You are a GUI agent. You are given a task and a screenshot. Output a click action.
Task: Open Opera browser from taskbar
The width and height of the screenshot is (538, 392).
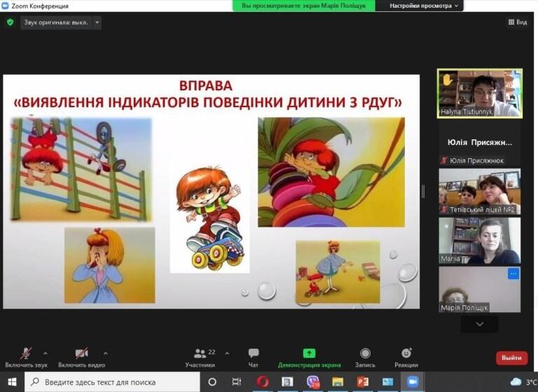click(263, 381)
